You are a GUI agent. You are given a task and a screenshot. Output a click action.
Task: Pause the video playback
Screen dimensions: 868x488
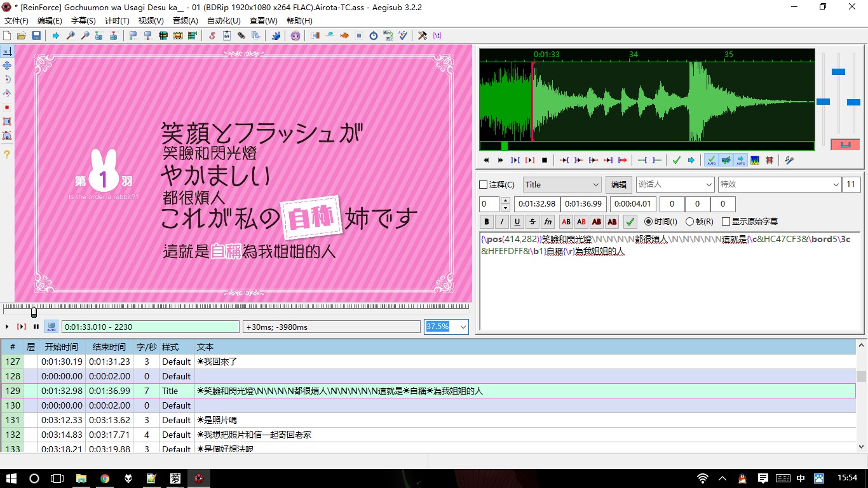(x=36, y=327)
